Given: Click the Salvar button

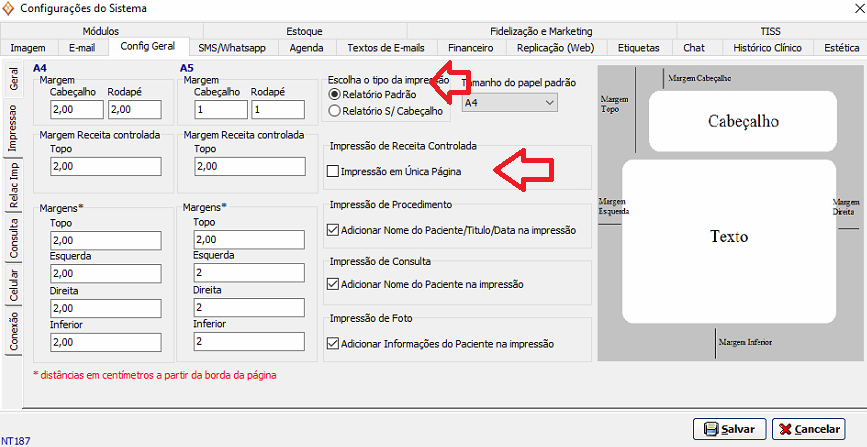Looking at the screenshot, I should pos(728,428).
